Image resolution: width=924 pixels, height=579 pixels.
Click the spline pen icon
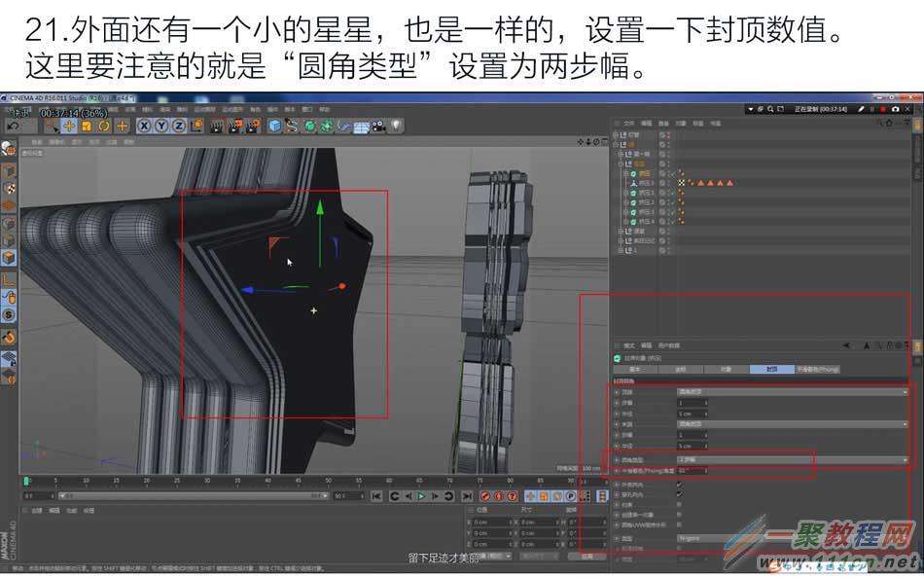292,127
